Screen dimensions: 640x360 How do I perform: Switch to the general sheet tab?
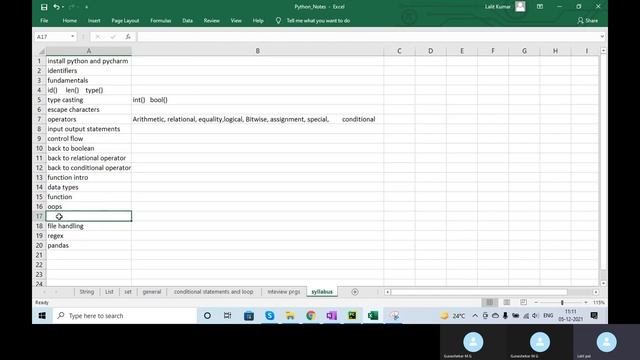[x=152, y=292]
